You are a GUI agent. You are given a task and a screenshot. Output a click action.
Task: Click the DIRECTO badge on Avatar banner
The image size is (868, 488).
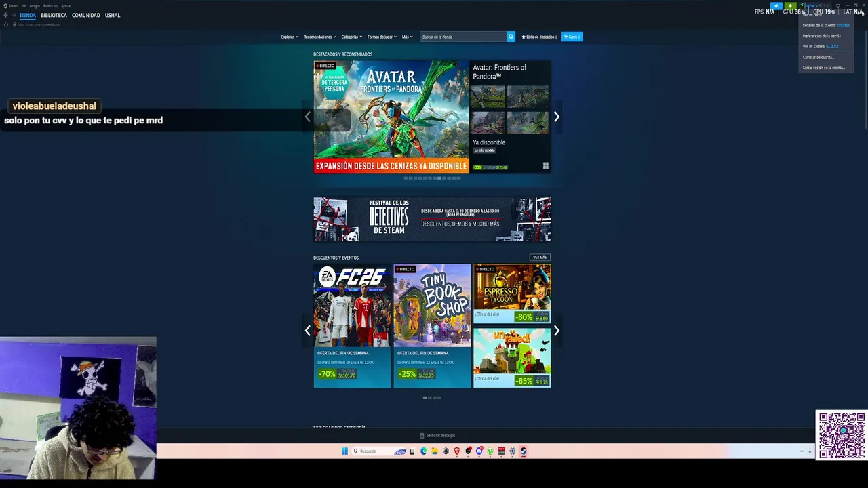[325, 66]
